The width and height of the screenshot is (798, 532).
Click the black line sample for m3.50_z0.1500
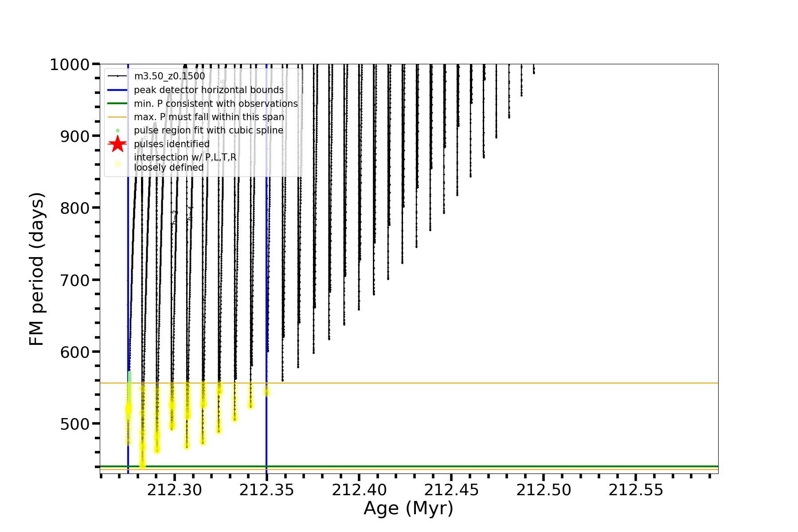coord(117,76)
